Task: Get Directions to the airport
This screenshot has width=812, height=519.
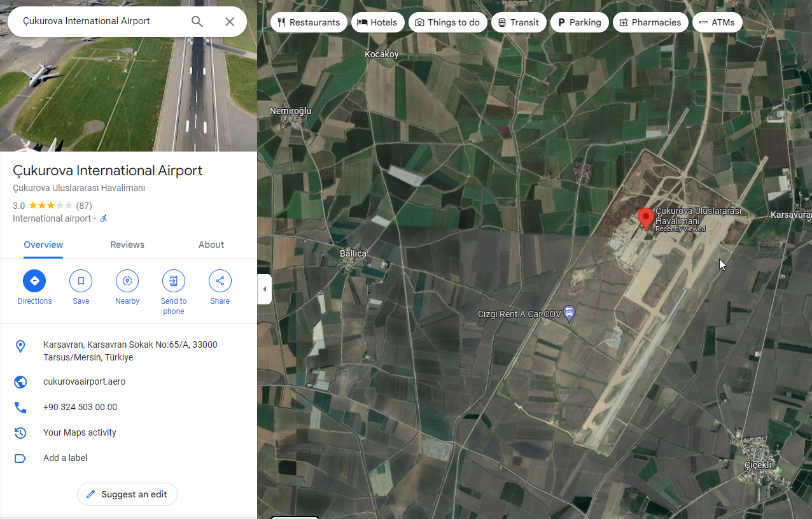Action: click(34, 281)
